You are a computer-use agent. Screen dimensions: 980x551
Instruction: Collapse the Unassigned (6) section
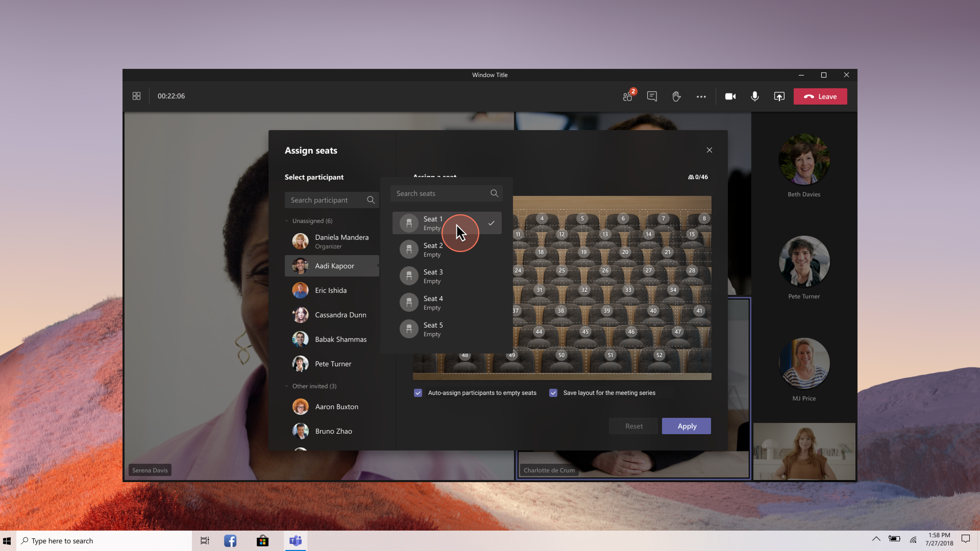click(286, 221)
